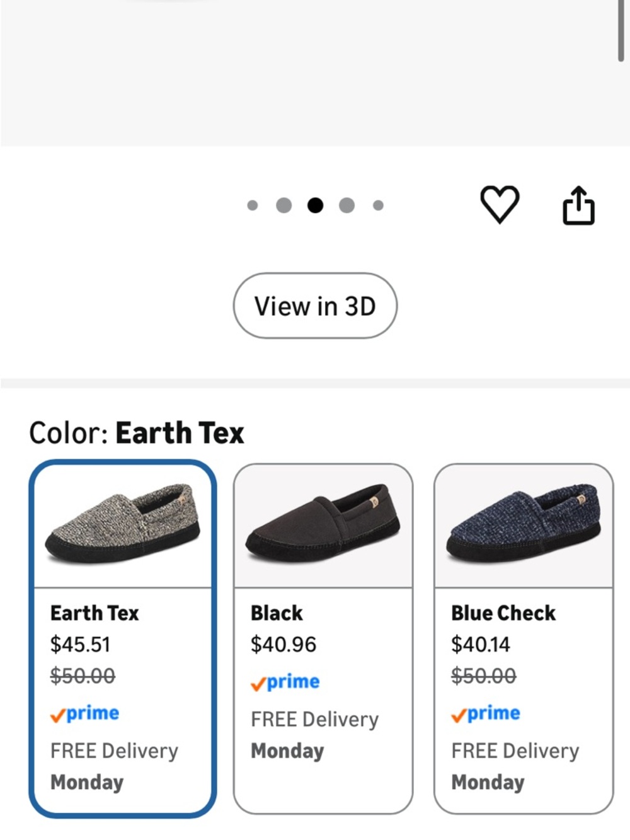
Task: Click the product image area at the top
Action: pos(309,72)
